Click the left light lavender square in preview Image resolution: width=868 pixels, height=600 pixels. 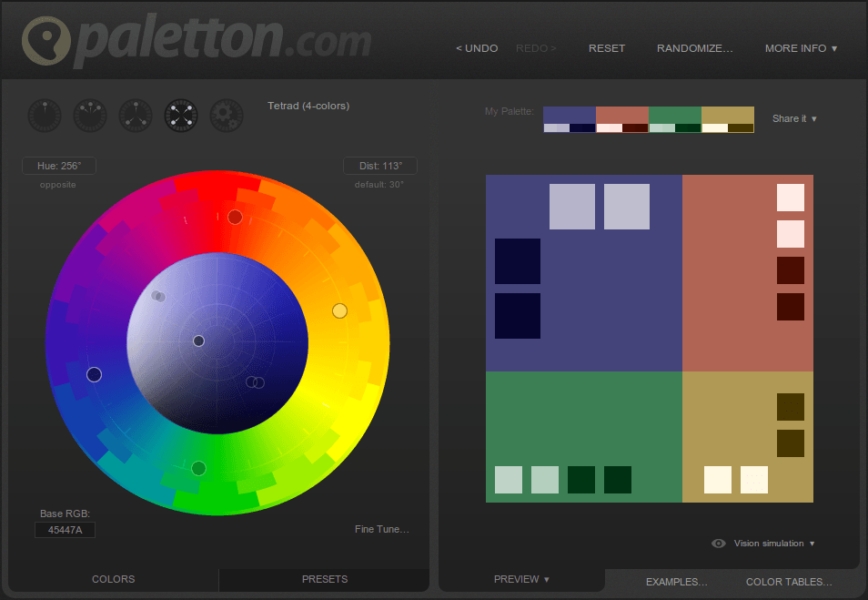[x=571, y=207]
